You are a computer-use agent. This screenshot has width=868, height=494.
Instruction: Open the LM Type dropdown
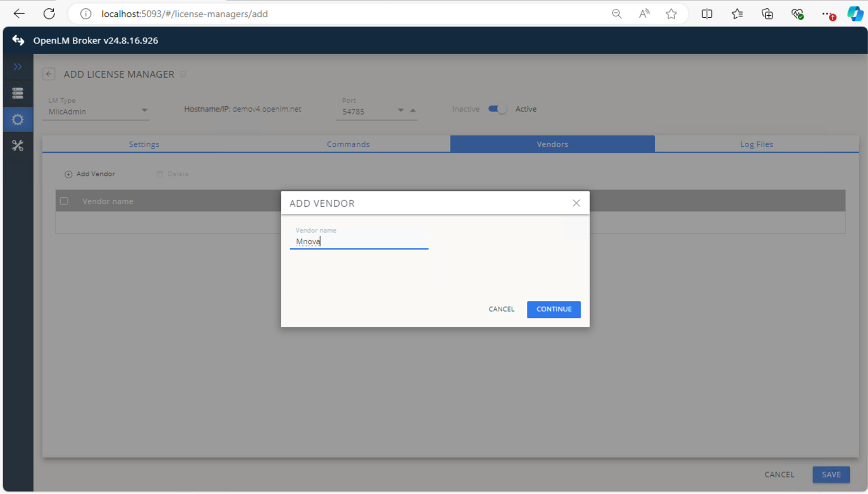(145, 111)
